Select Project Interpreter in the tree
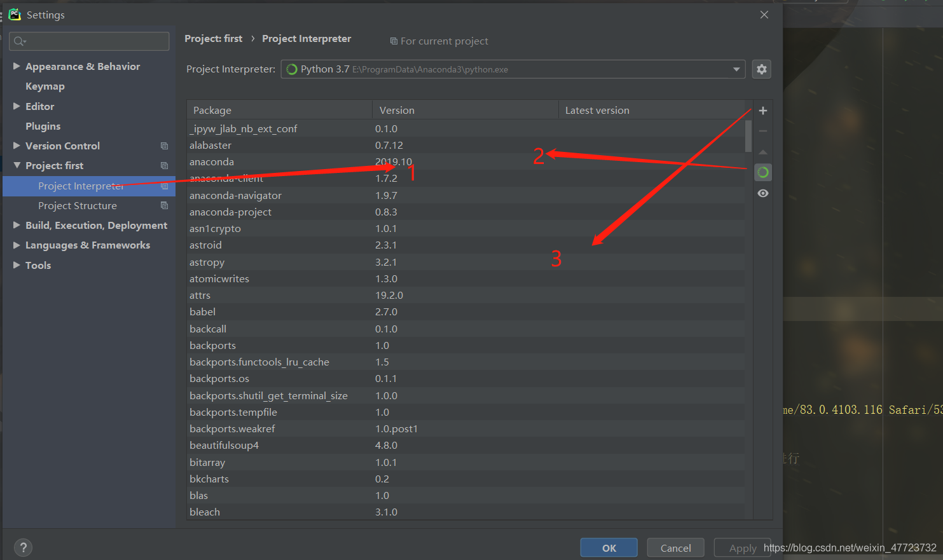 tap(89, 186)
